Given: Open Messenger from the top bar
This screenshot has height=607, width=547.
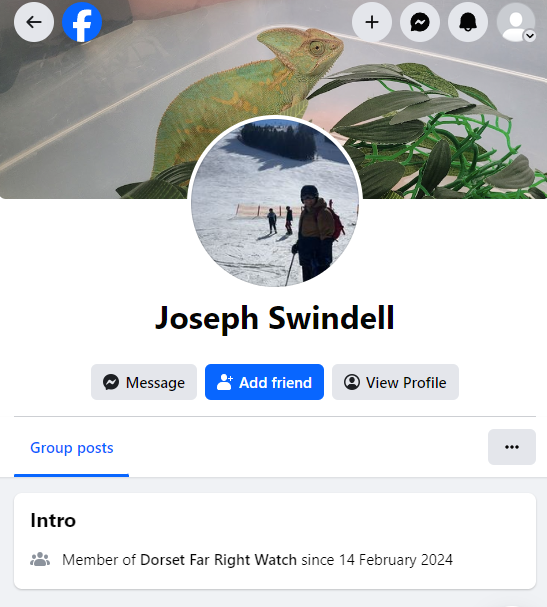Looking at the screenshot, I should [420, 22].
